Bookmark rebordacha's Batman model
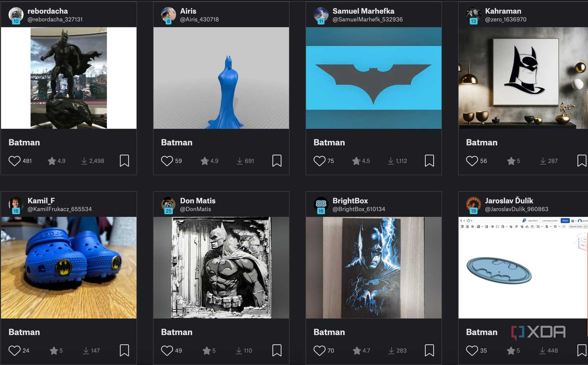This screenshot has width=588, height=365. click(x=124, y=161)
